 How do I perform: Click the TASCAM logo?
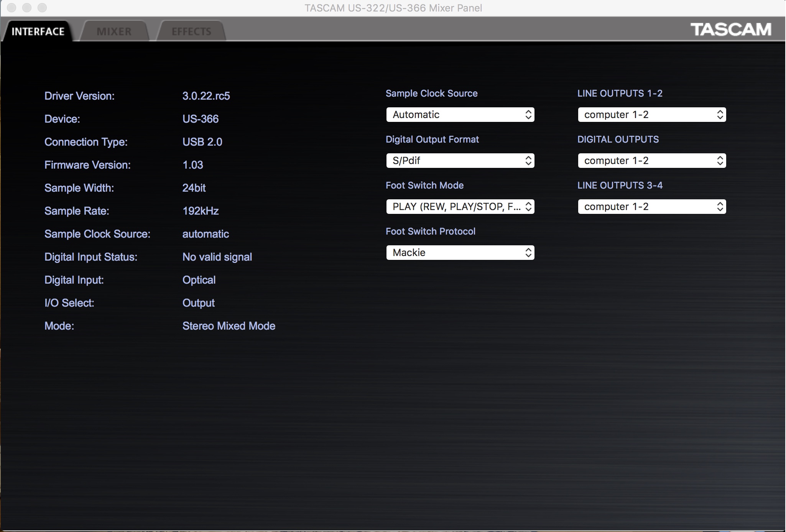(731, 30)
